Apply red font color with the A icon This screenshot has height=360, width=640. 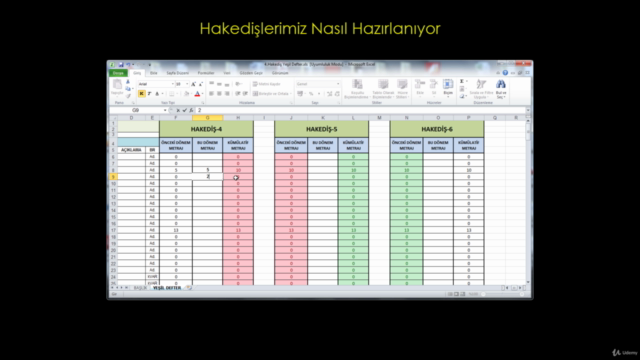pyautogui.click(x=197, y=94)
